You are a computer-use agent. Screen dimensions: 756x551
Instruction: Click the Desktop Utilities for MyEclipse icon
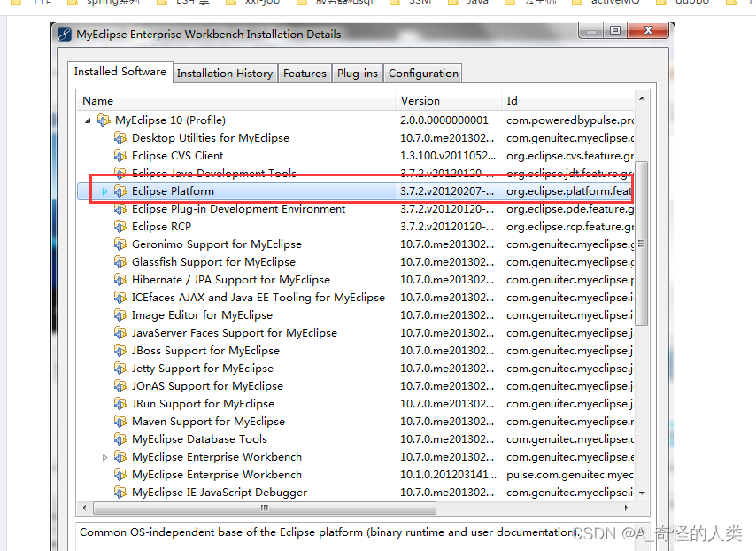(120, 137)
